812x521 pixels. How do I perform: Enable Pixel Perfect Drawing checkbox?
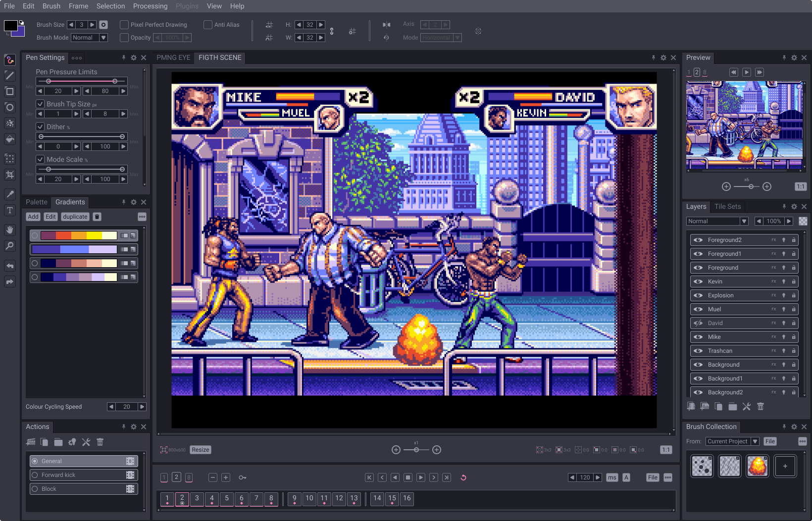click(124, 25)
